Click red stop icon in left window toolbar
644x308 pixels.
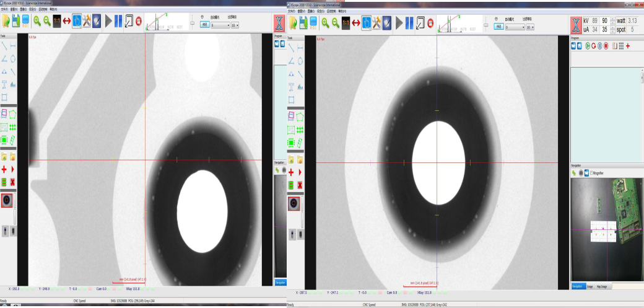coord(139,22)
